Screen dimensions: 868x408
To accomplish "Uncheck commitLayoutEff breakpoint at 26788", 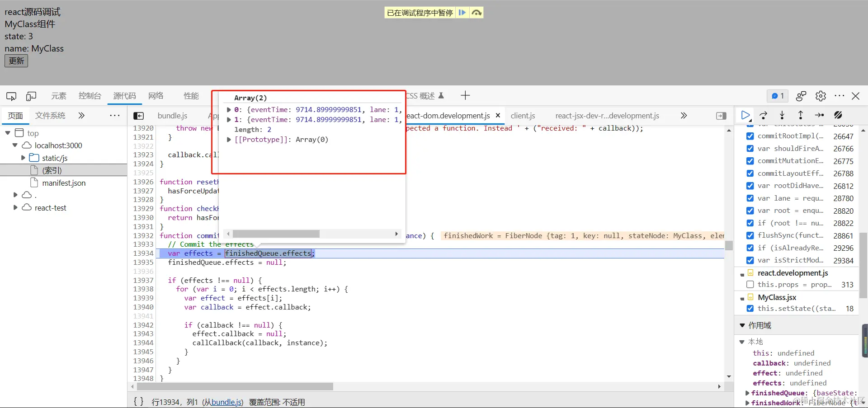I will pyautogui.click(x=750, y=173).
